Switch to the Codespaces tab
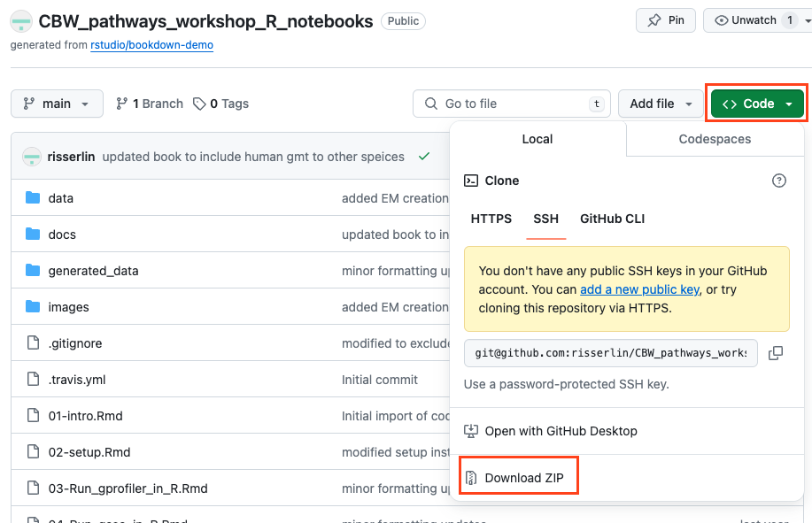 click(x=715, y=139)
